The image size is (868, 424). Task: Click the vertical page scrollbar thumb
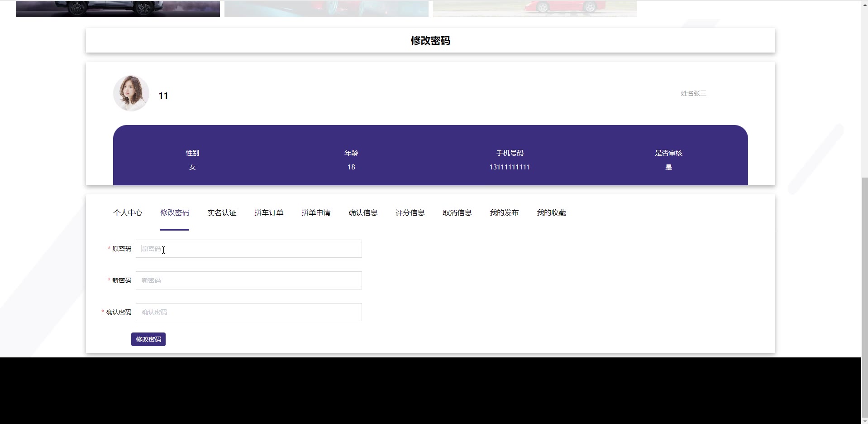[864, 297]
